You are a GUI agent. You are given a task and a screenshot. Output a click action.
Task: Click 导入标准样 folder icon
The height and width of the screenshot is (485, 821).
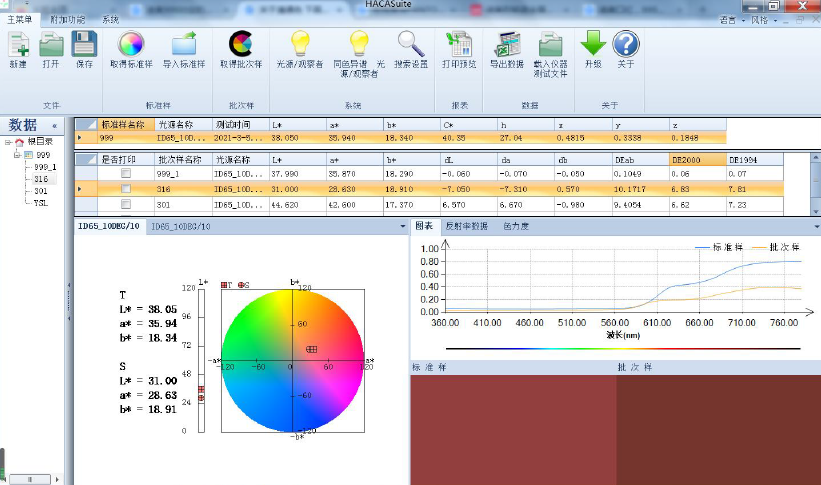[x=184, y=45]
